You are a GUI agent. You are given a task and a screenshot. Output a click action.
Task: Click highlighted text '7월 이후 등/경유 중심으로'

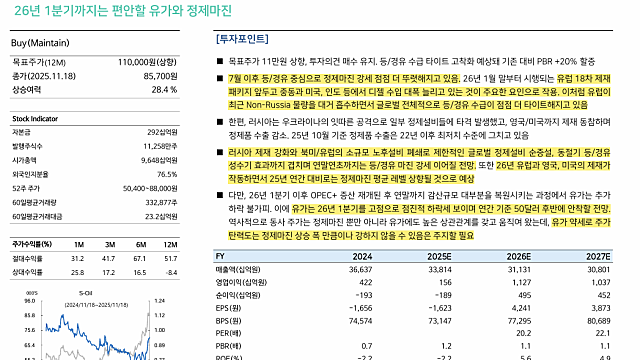tap(274, 78)
